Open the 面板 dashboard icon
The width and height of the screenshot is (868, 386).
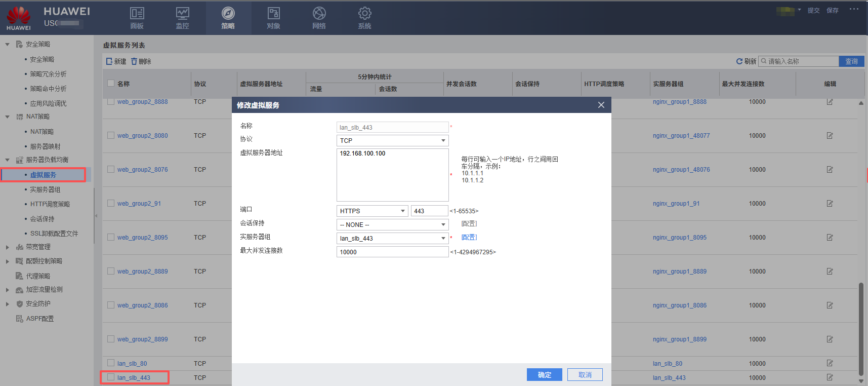pyautogui.click(x=137, y=13)
